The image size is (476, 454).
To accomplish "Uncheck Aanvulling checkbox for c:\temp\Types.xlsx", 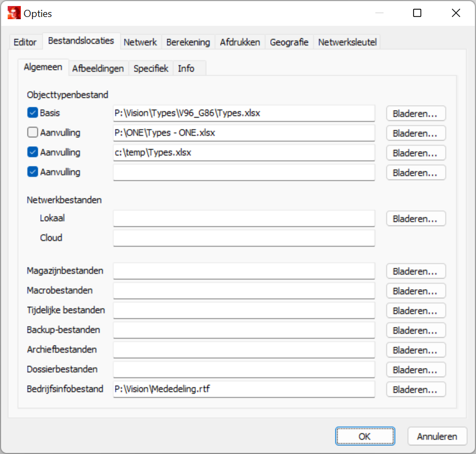I will tap(32, 153).
